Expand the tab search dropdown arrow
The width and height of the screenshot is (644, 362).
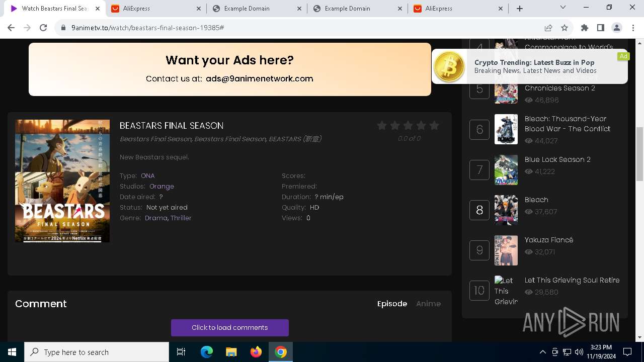563,8
